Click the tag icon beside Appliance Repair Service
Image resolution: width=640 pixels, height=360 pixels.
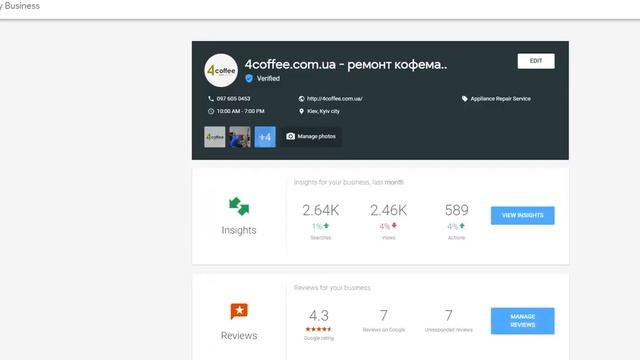(464, 99)
